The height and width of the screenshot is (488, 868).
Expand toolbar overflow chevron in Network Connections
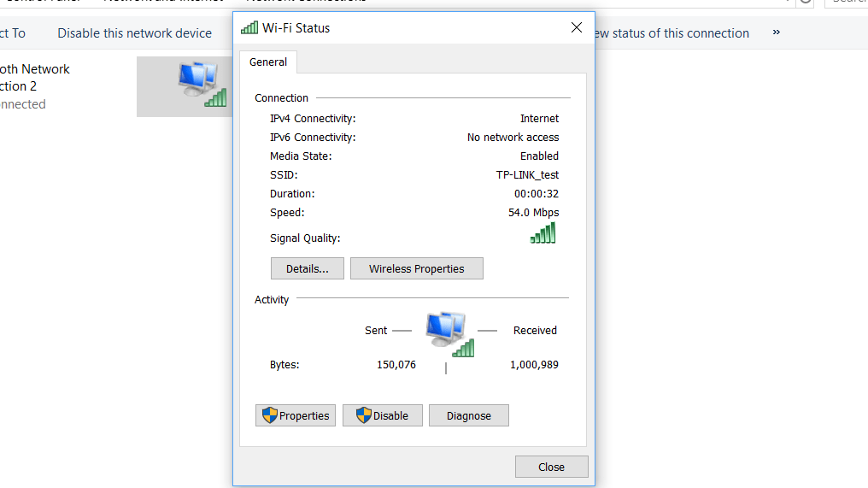click(x=776, y=32)
